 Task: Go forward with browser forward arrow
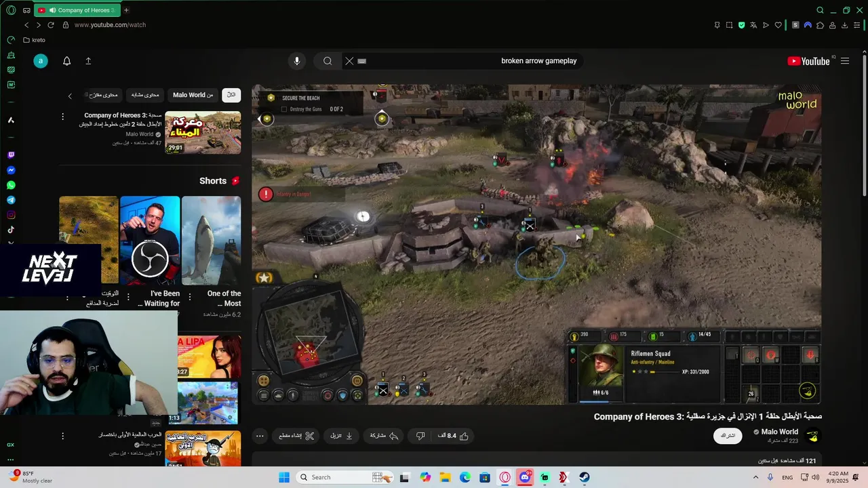[x=39, y=25]
